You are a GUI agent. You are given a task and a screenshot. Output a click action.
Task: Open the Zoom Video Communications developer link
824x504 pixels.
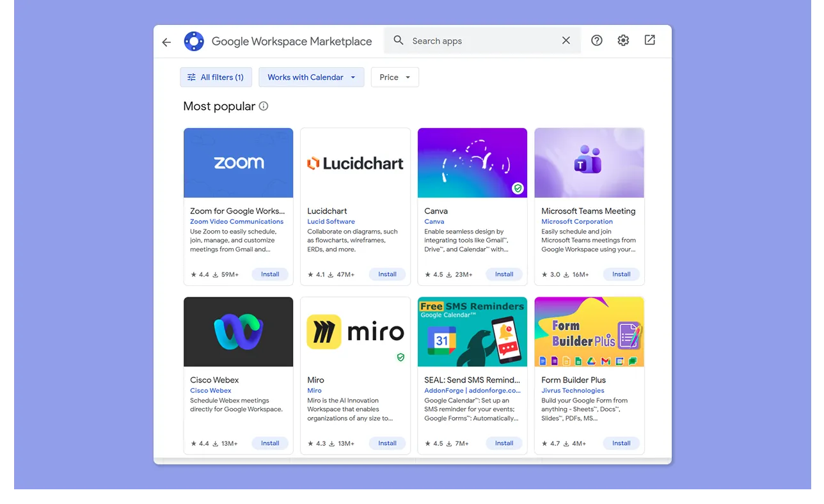pos(237,221)
